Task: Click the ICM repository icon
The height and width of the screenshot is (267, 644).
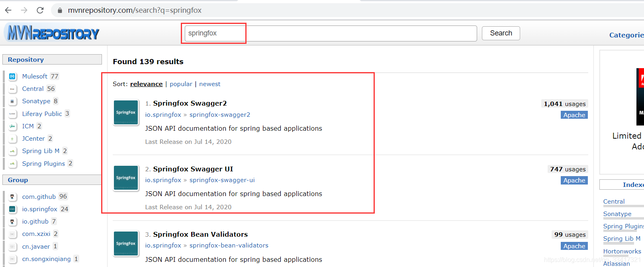Action: 12,126
